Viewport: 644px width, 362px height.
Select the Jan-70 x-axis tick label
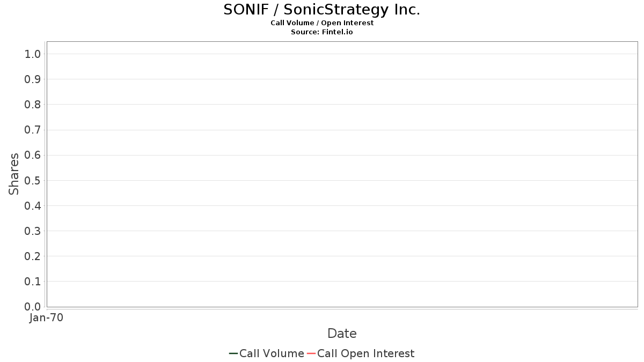(47, 318)
